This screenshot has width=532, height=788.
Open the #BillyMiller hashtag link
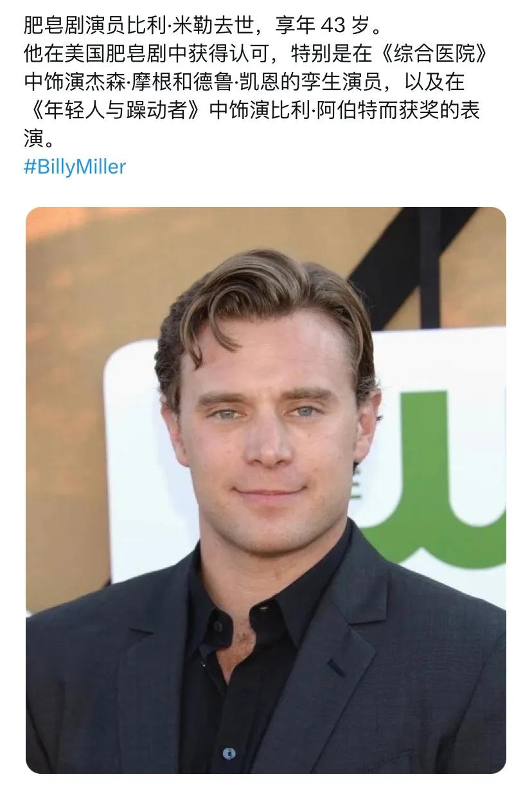pos(75,167)
